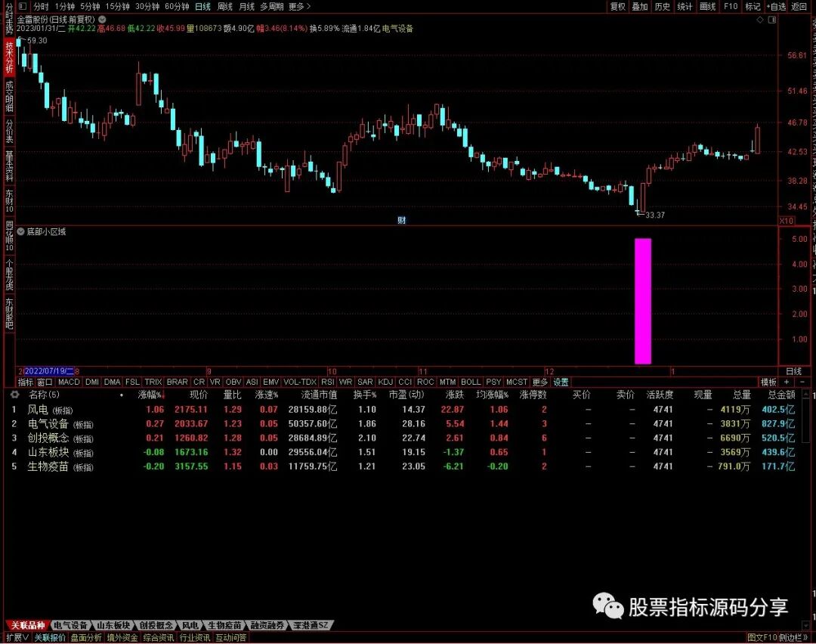Toggle the right side panel icon
The width and height of the screenshot is (816, 644).
pos(771,20)
